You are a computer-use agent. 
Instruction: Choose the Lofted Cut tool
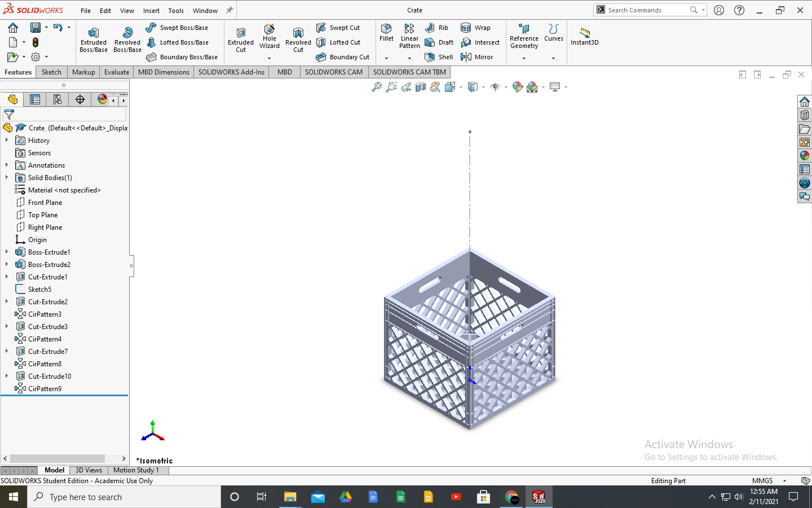(x=338, y=42)
